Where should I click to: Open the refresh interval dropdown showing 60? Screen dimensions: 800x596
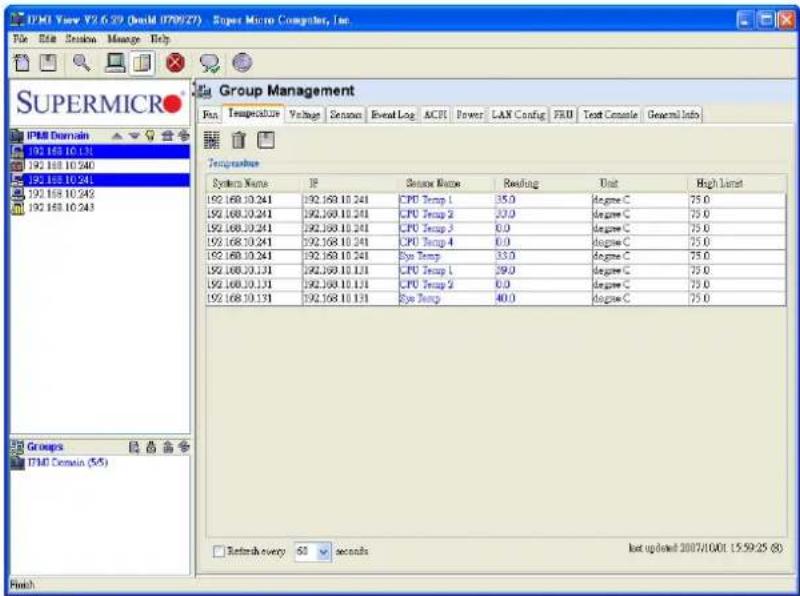tap(323, 552)
